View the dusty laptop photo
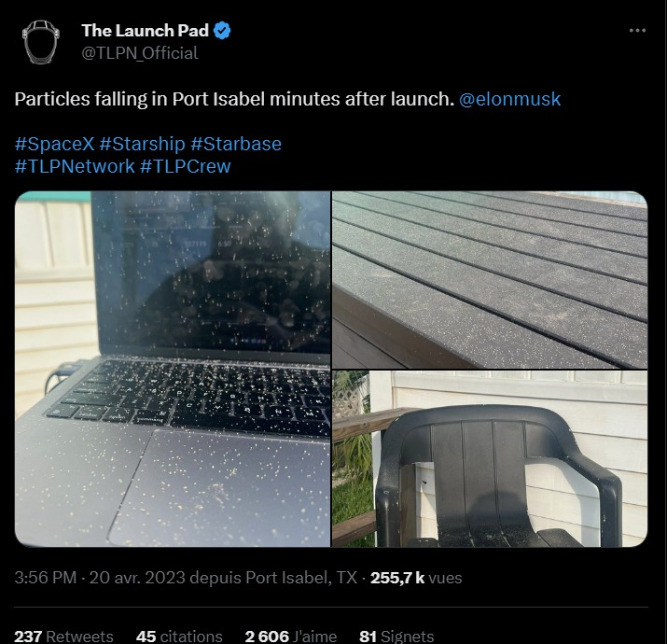Viewport: 667px width, 644px height. click(x=173, y=369)
